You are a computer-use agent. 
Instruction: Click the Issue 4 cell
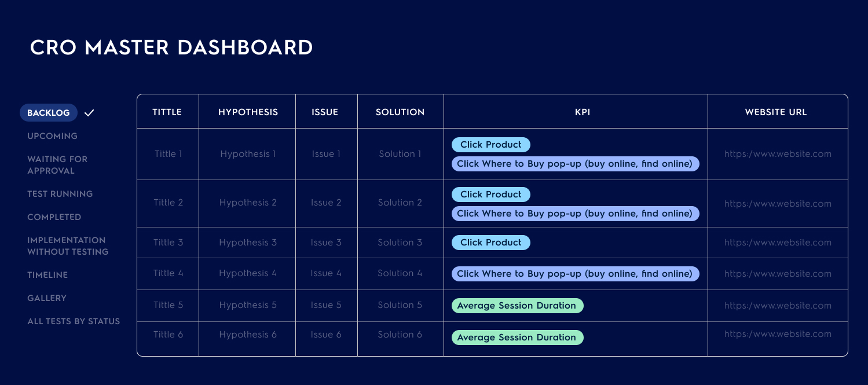pos(326,273)
